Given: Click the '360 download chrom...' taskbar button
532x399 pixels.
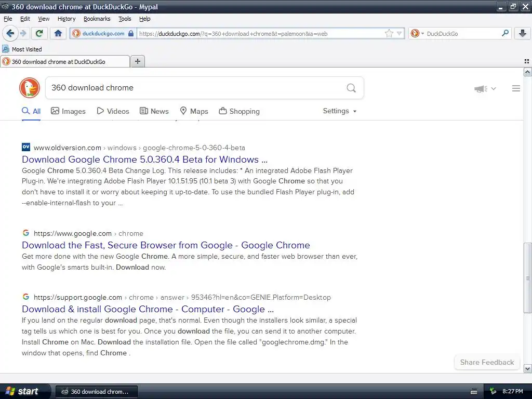Looking at the screenshot, I should tap(96, 392).
